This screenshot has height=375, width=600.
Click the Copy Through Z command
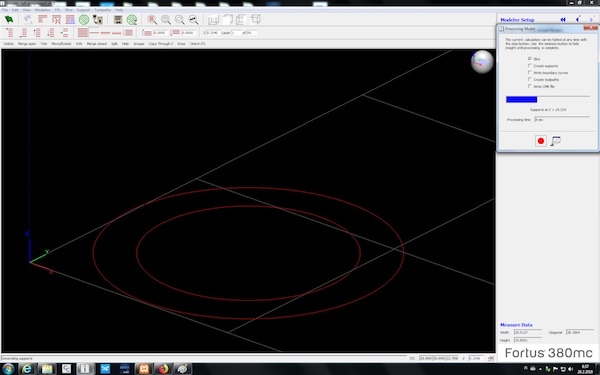coord(161,44)
